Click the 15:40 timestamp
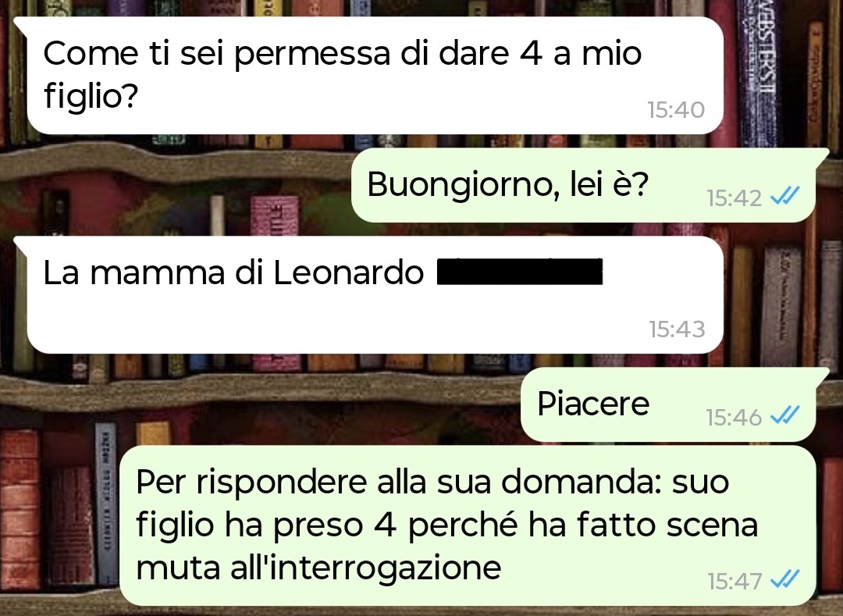Image resolution: width=843 pixels, height=616 pixels. click(676, 109)
